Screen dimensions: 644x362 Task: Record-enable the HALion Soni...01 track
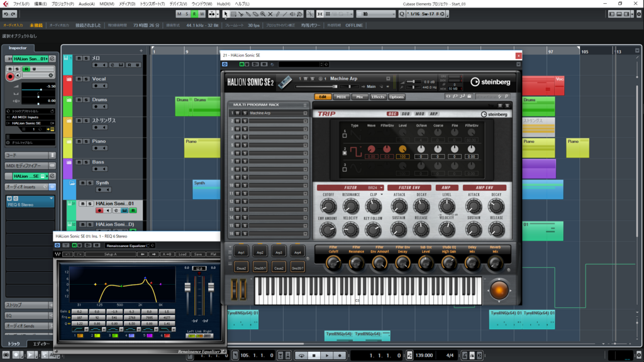(x=99, y=211)
